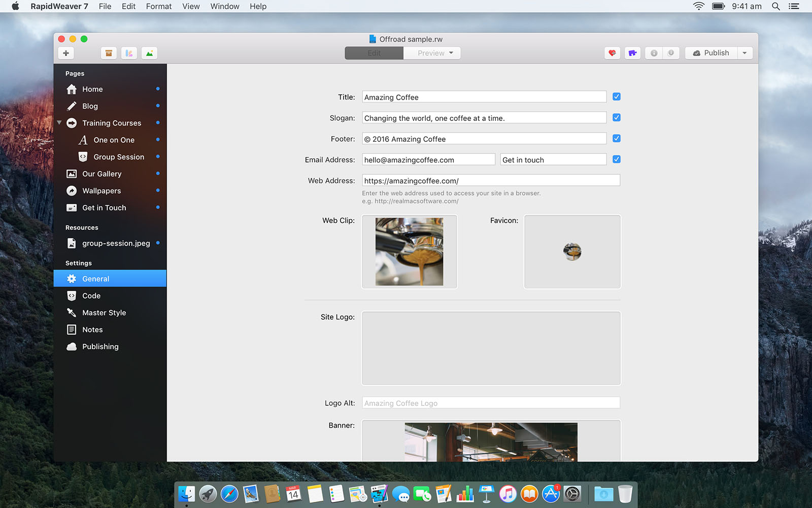Open the RapidWeaver 7 application menu
812x508 pixels.
click(x=59, y=6)
